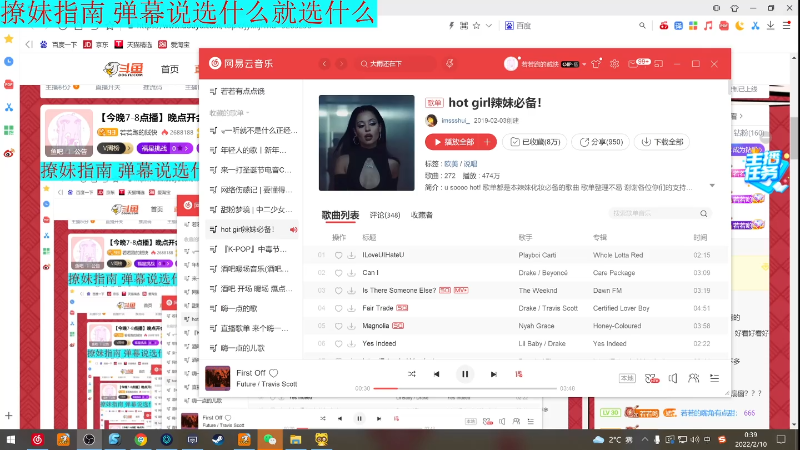Open Steam from the taskbar
Image resolution: width=800 pixels, height=450 pixels.
pyautogui.click(x=218, y=439)
